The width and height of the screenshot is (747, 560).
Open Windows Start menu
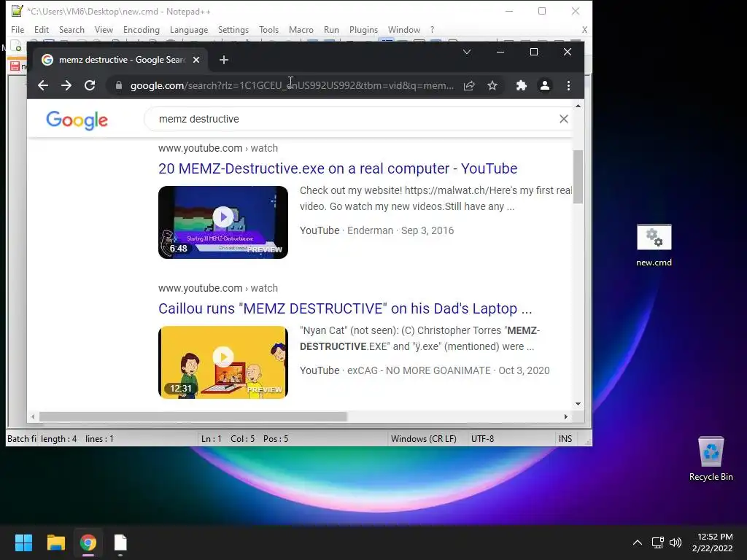point(23,542)
